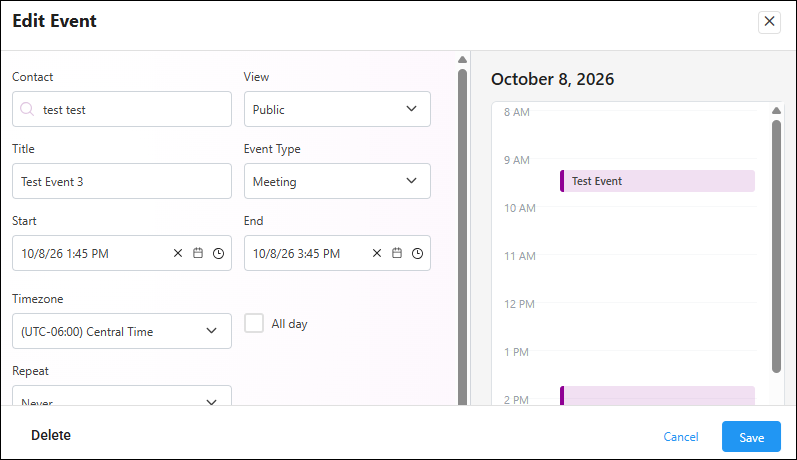This screenshot has width=797, height=460.
Task: Click the All day label text
Action: pos(289,324)
